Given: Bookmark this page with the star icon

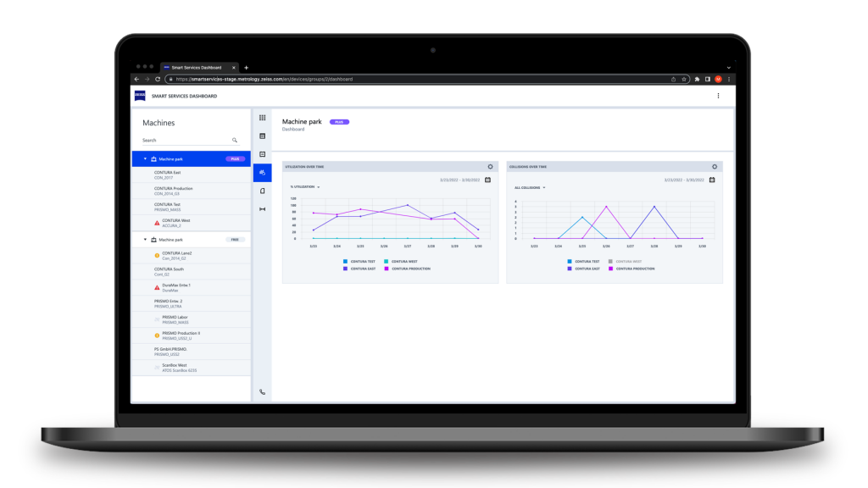Looking at the screenshot, I should pos(684,79).
